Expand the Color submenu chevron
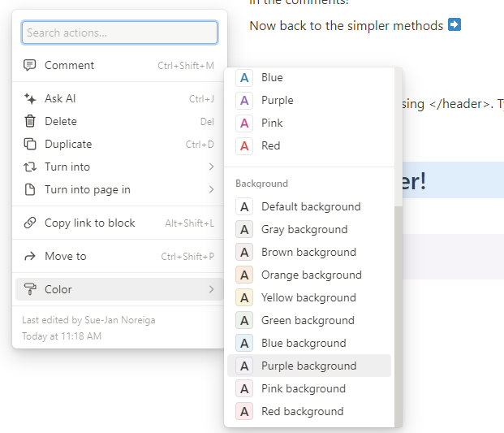504x433 pixels. point(211,289)
